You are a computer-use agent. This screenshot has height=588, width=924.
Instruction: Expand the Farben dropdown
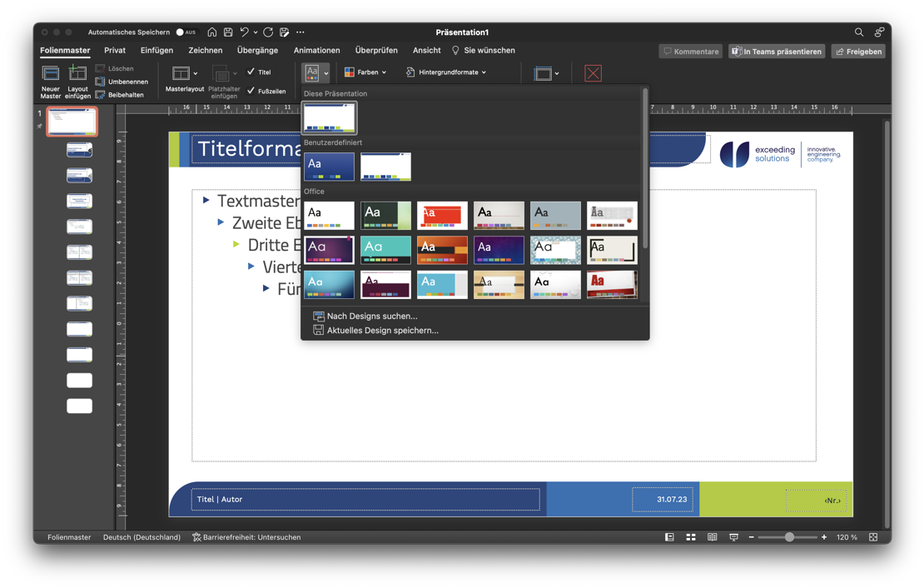[365, 72]
